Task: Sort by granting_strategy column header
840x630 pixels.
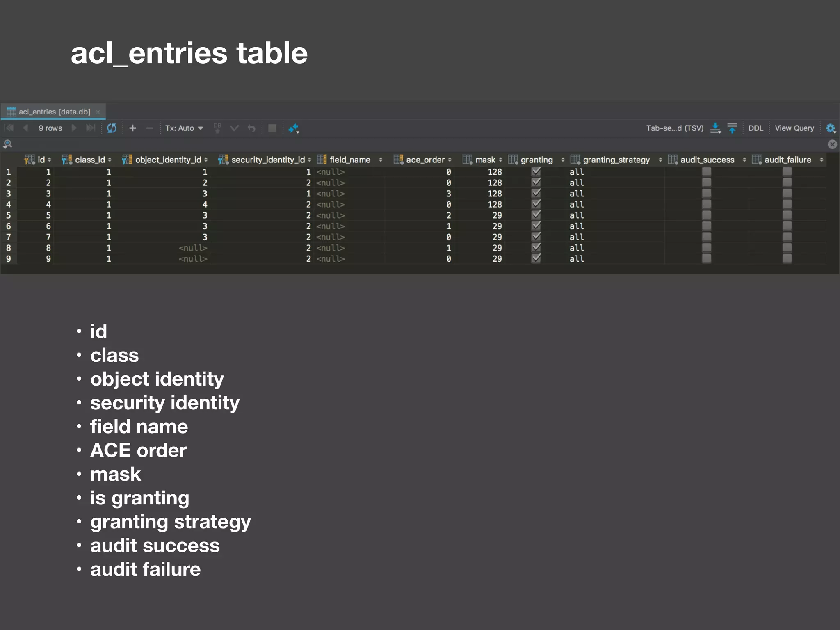Action: [x=616, y=160]
